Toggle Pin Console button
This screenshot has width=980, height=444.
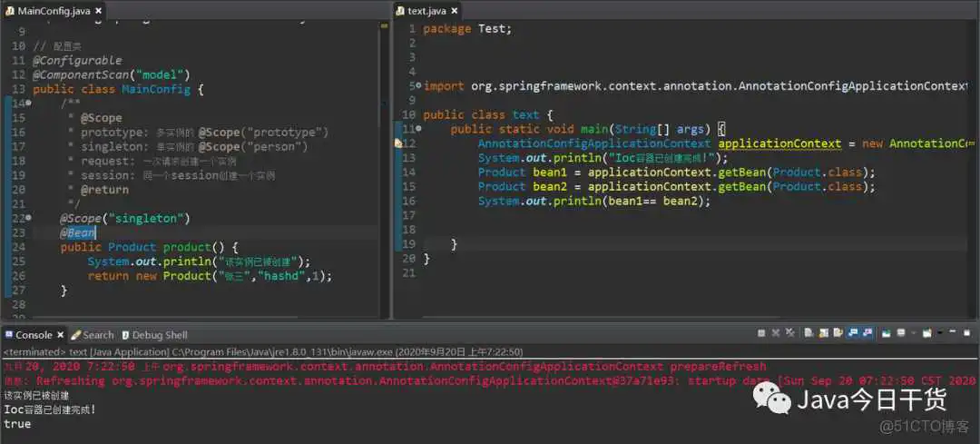click(x=886, y=333)
